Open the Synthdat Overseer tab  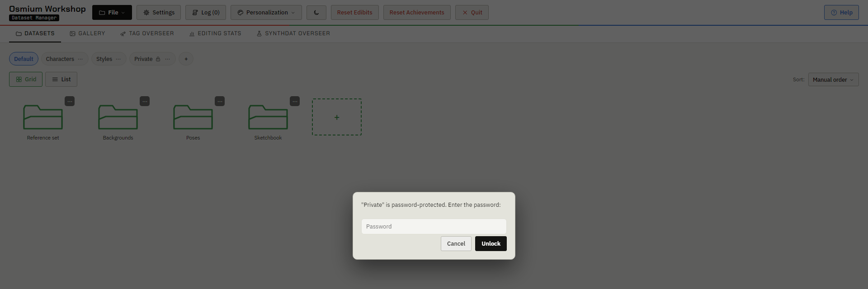pyautogui.click(x=293, y=33)
